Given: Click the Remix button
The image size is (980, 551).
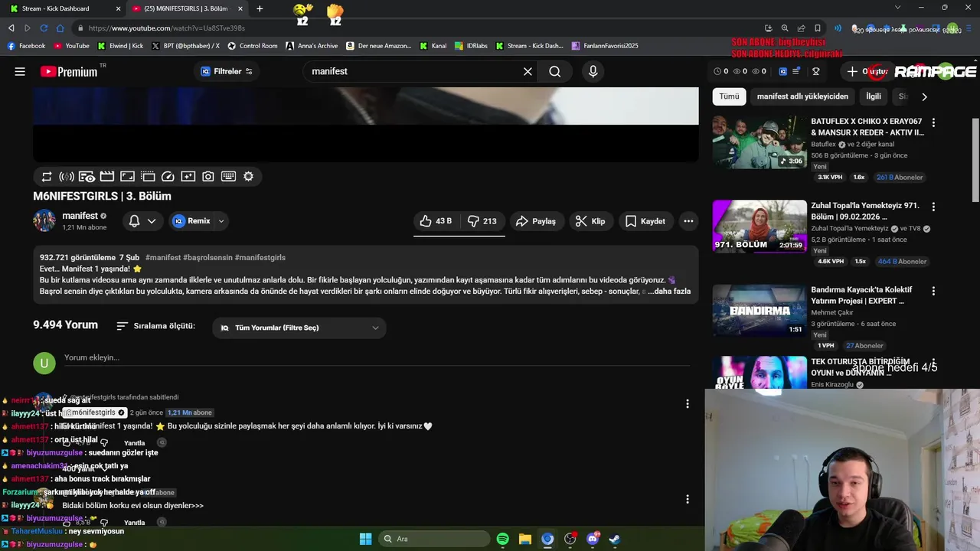Looking at the screenshot, I should pyautogui.click(x=191, y=221).
